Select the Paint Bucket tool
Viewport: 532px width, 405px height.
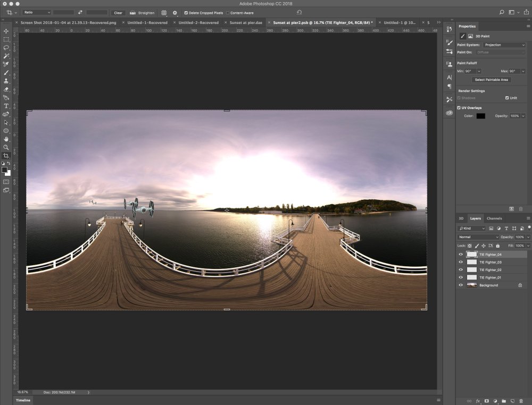pyautogui.click(x=6, y=98)
